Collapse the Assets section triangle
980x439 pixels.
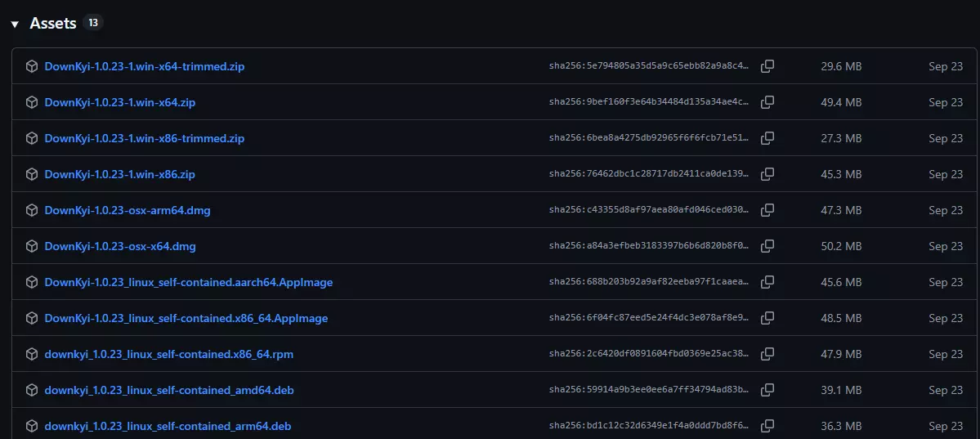click(x=15, y=24)
